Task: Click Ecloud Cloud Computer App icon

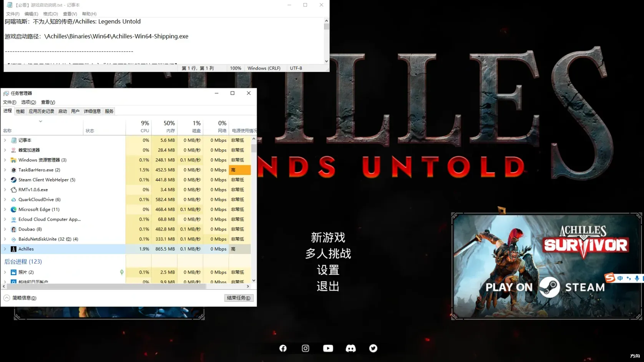Action: (13, 219)
